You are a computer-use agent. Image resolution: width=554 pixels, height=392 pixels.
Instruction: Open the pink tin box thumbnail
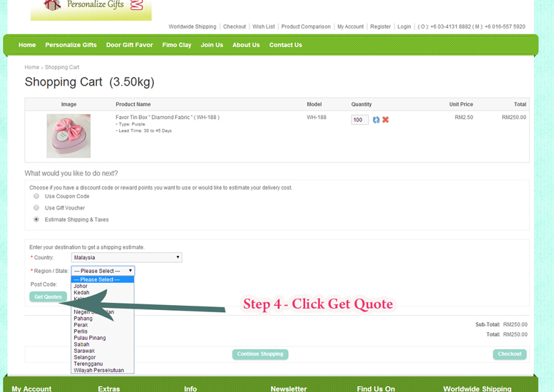coord(68,135)
